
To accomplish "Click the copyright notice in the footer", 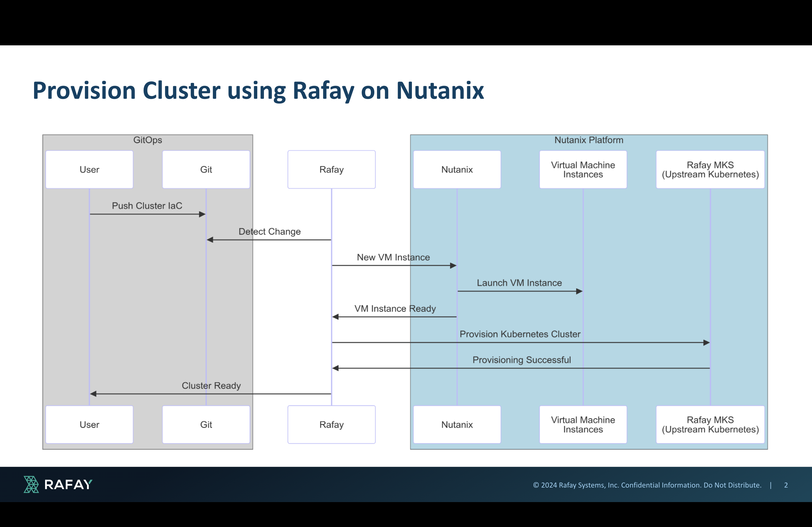I will point(647,485).
